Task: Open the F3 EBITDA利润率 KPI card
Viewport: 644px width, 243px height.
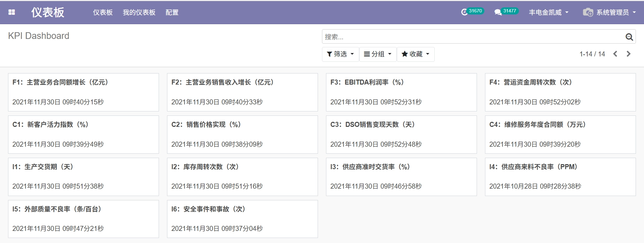Action: pyautogui.click(x=401, y=92)
